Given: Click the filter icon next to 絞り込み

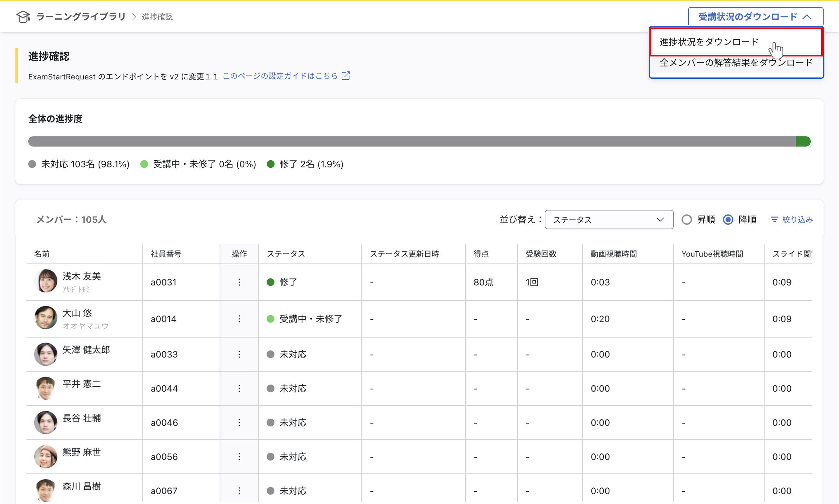Looking at the screenshot, I should pyautogui.click(x=774, y=219).
